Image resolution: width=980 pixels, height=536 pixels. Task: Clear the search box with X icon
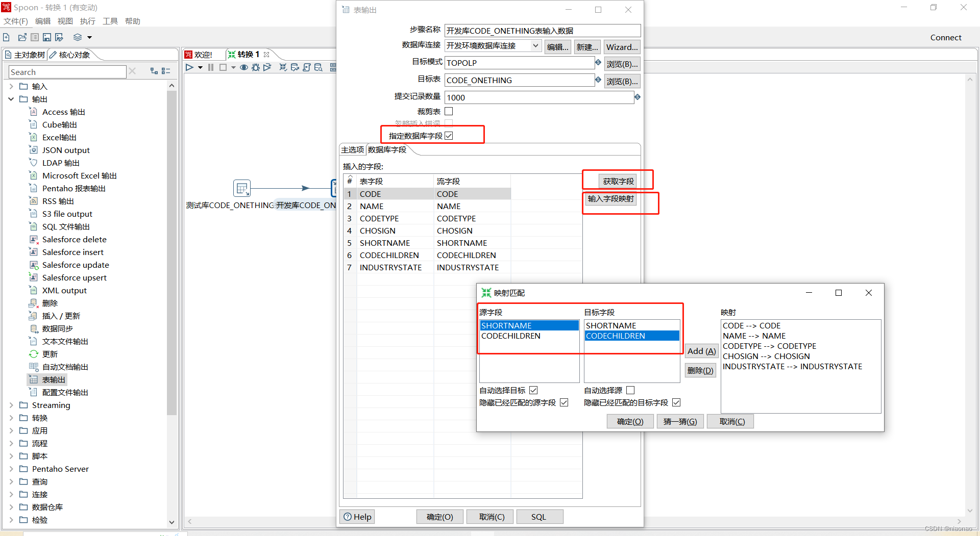[133, 71]
